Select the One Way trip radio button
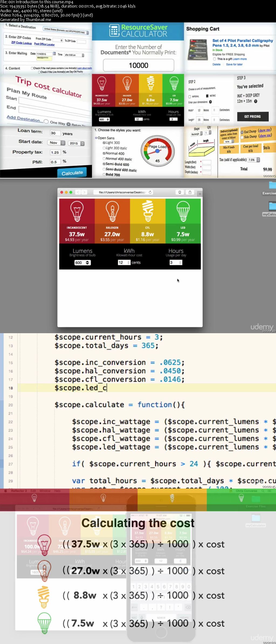Viewport: 276px width, 644px height. point(46,122)
